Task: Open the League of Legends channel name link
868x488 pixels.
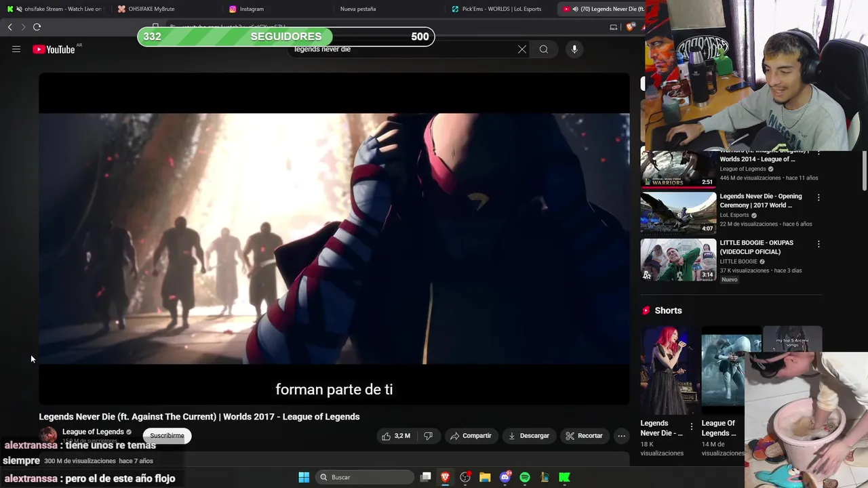Action: click(x=93, y=432)
